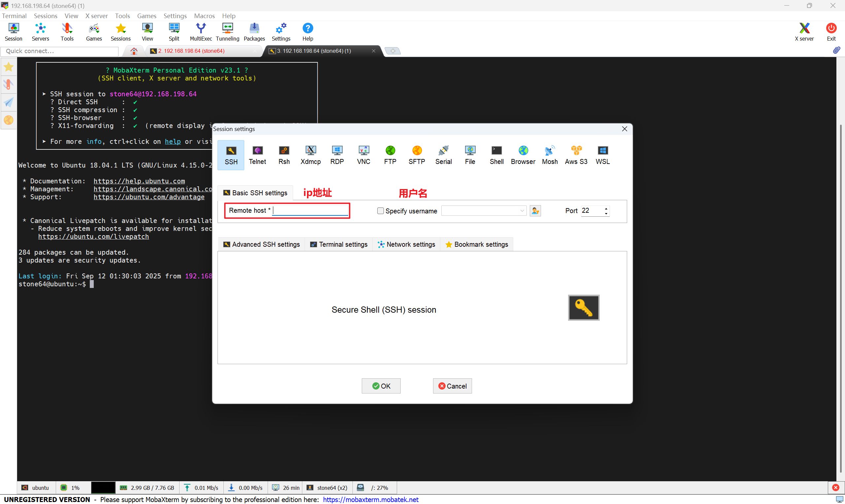Open the help.ubuntu.com documentation link
Image resolution: width=845 pixels, height=504 pixels.
139,181
